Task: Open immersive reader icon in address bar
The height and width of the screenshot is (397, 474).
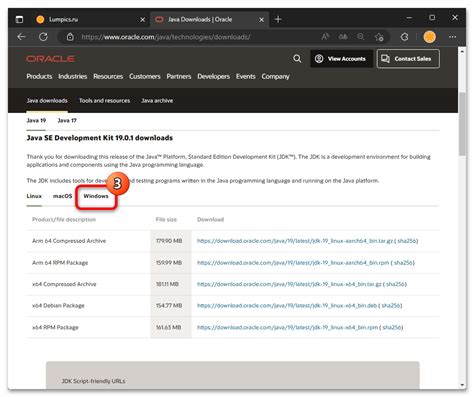Action: tap(343, 37)
